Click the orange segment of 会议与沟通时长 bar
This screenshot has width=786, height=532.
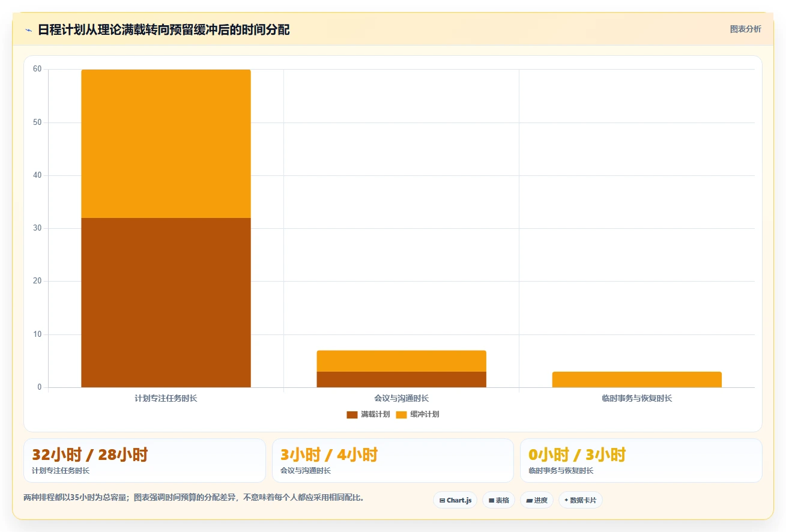401,361
